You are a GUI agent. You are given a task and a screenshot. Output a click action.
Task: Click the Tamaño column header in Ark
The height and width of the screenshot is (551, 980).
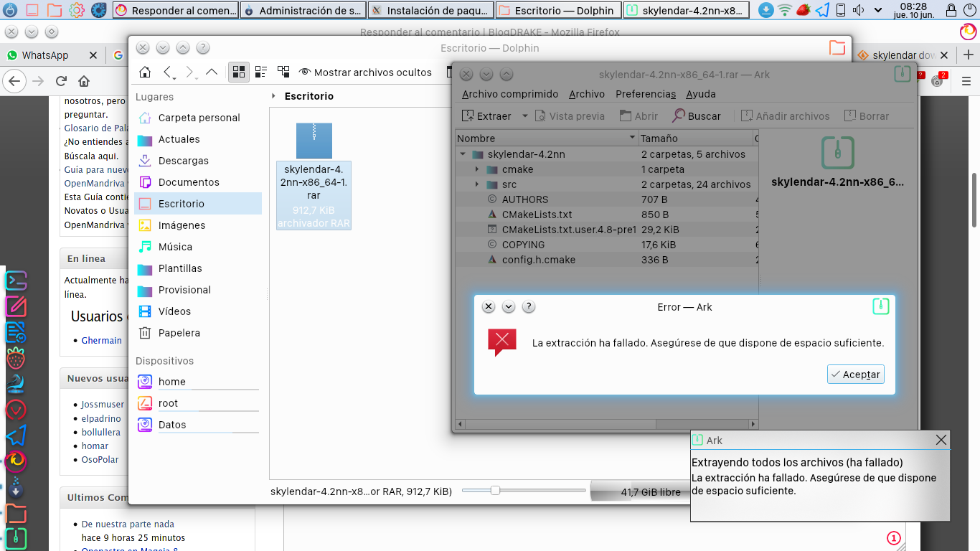pyautogui.click(x=694, y=138)
